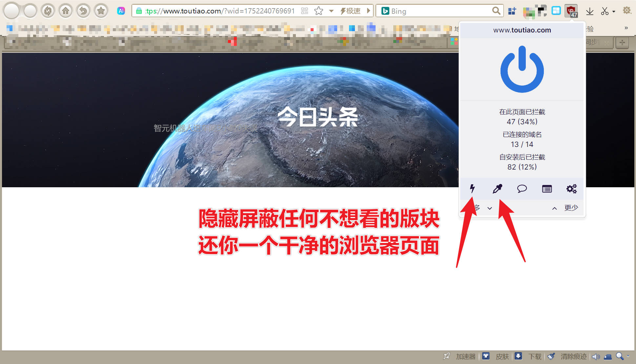Toggle the uBlock Origin power button
This screenshot has height=364, width=636.
[522, 69]
